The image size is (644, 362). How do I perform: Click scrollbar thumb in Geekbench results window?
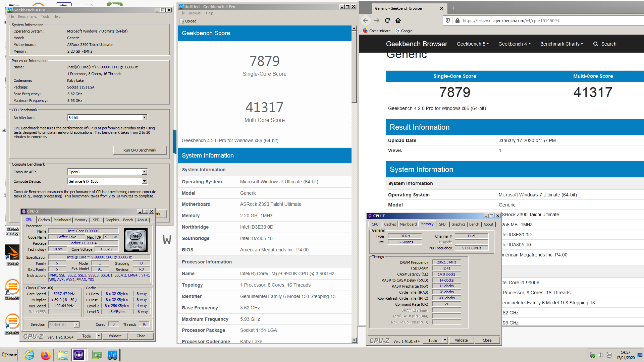(354, 67)
